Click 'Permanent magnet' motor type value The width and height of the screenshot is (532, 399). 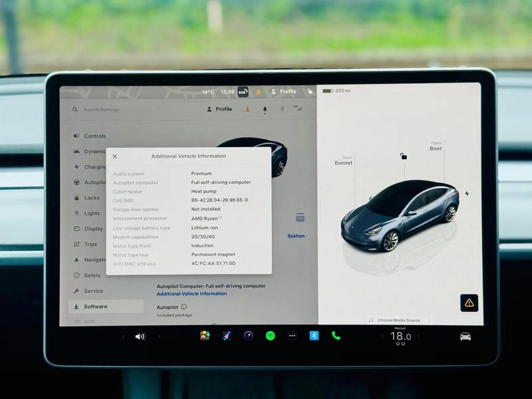pyautogui.click(x=213, y=255)
